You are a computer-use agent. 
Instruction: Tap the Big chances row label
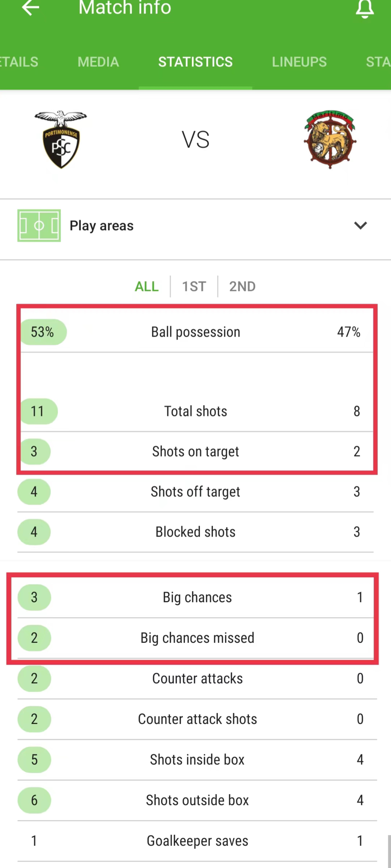(197, 597)
